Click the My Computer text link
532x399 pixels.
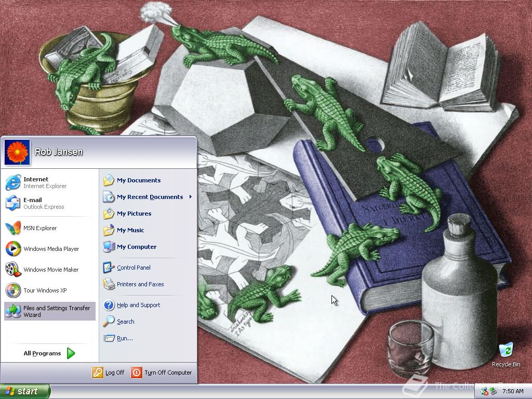(137, 247)
